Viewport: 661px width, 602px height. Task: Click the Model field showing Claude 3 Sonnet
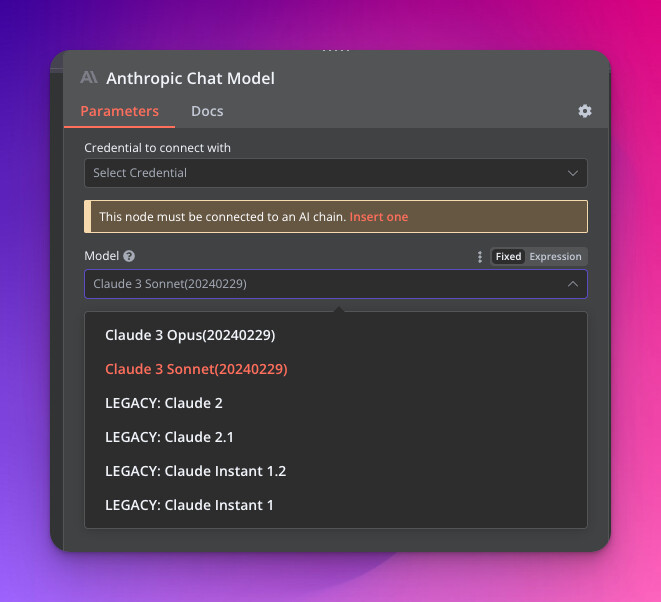pos(336,284)
